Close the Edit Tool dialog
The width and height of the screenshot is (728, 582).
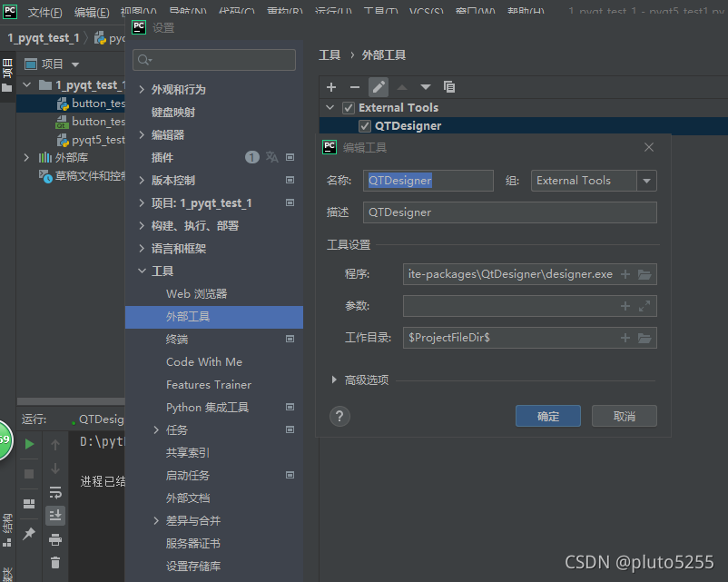(649, 147)
